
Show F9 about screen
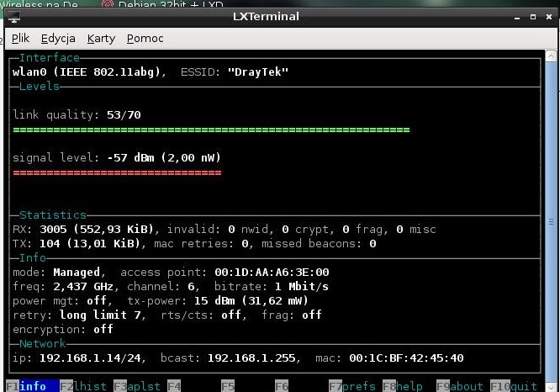pyautogui.click(x=459, y=386)
